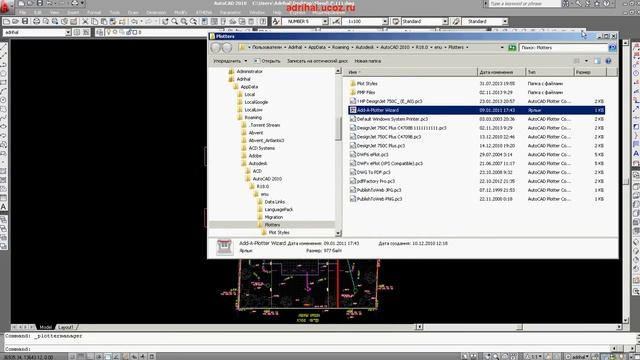Screen dimensions: 640x360
Task: Open the Modify menu
Action: [x=180, y=13]
